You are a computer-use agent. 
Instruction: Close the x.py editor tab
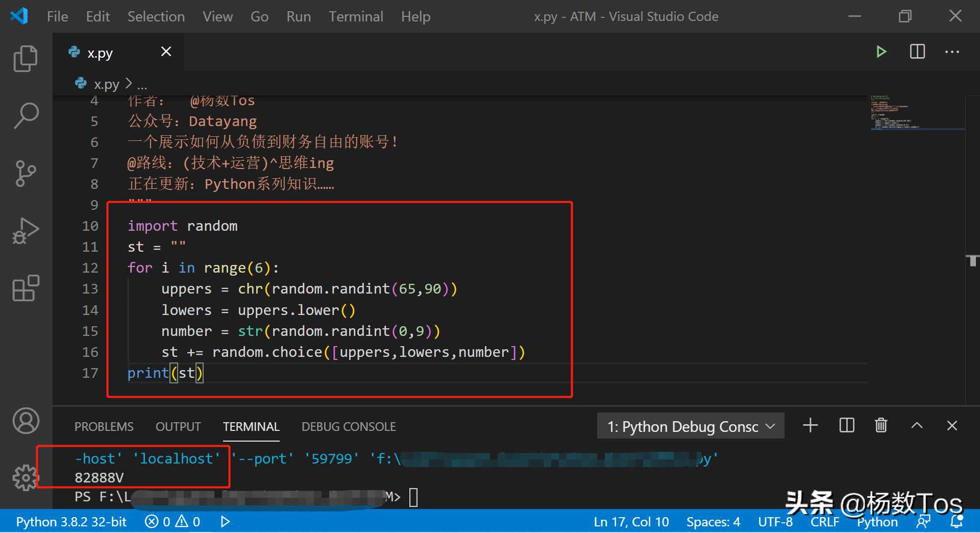[x=166, y=52]
